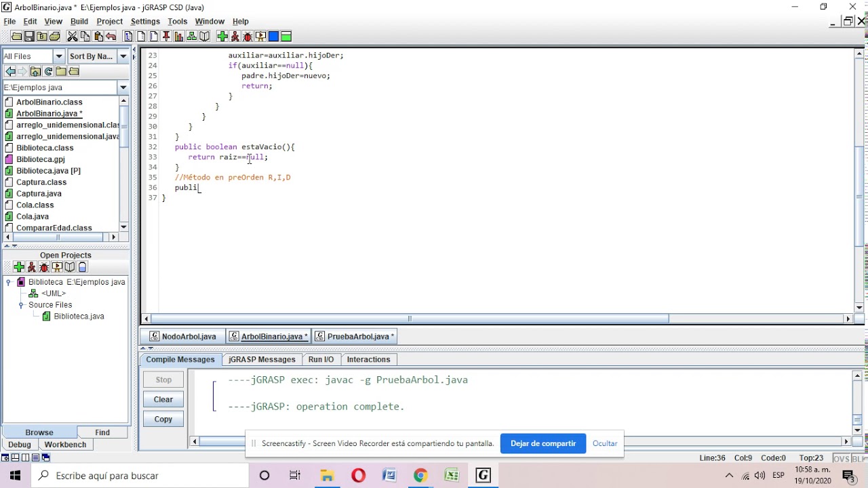This screenshot has height=488, width=868.
Task: Collapse the Biblioteca project tree node
Action: click(8, 282)
